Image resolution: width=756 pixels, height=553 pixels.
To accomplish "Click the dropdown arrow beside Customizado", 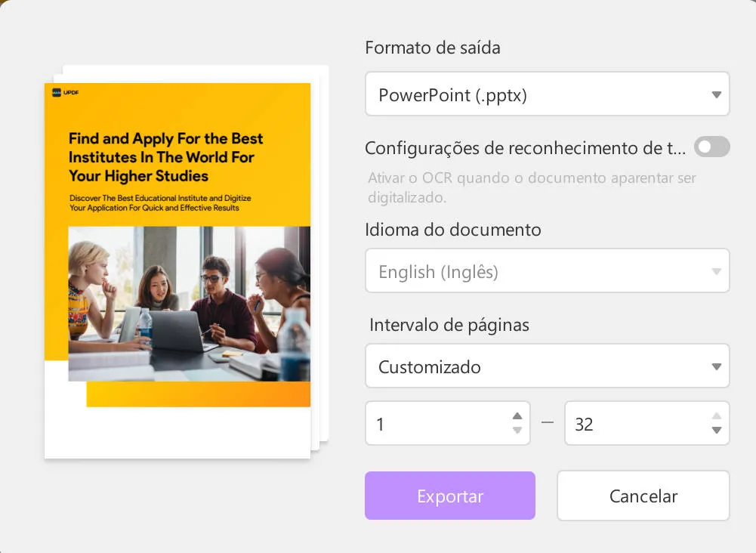I will pos(716,366).
